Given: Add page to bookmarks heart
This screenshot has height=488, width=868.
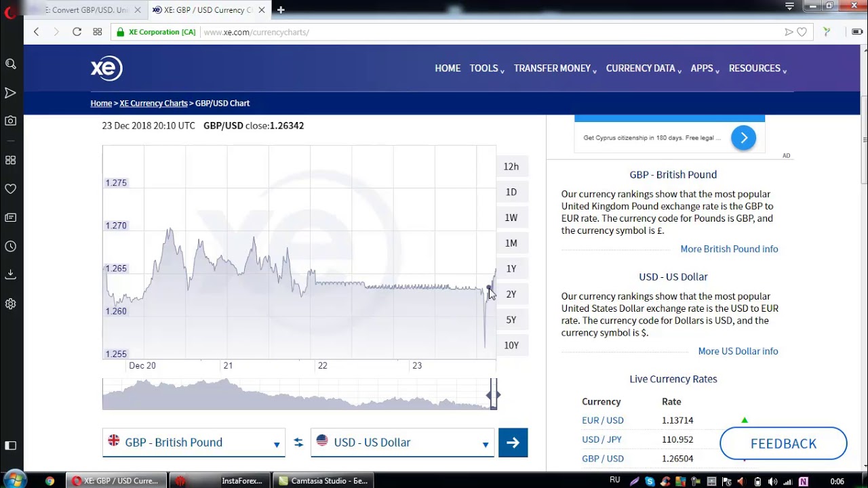Looking at the screenshot, I should tap(802, 32).
